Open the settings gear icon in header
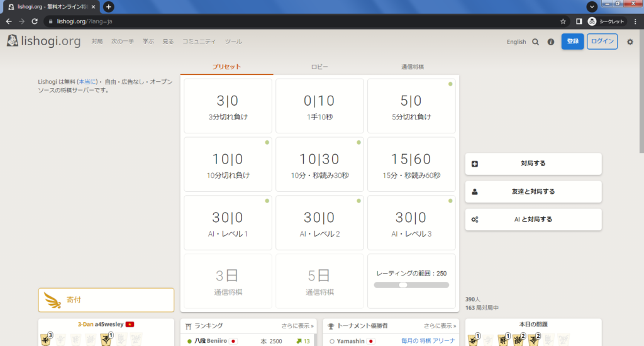644x346 pixels. pos(630,42)
